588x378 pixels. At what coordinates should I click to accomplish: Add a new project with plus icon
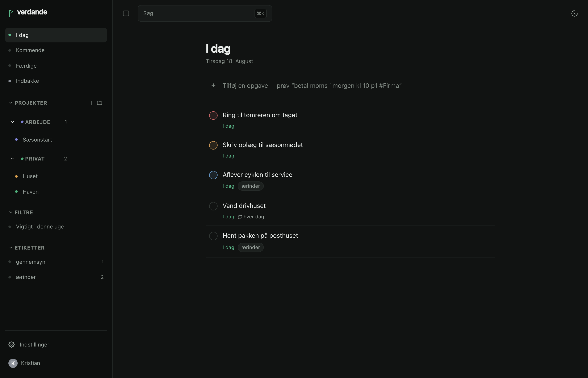(x=91, y=103)
